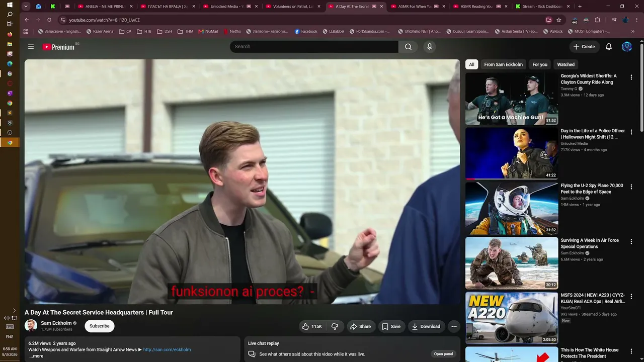Open options for Day in the Life video
Screen dimensions: 644x362
tap(631, 132)
